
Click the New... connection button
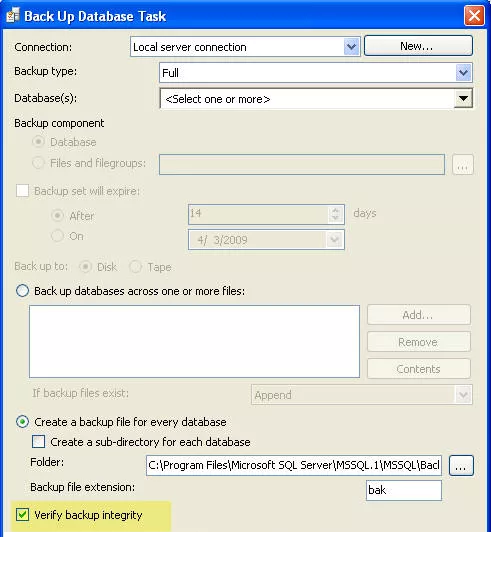point(418,46)
